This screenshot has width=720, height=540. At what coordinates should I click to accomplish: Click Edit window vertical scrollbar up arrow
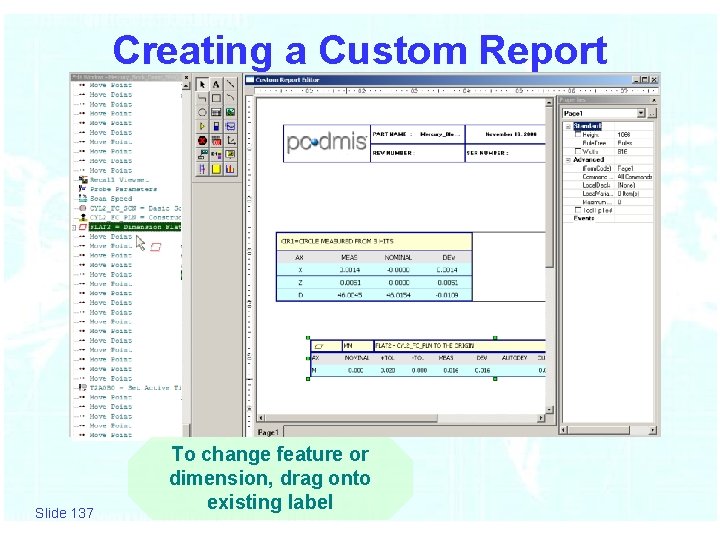point(186,86)
